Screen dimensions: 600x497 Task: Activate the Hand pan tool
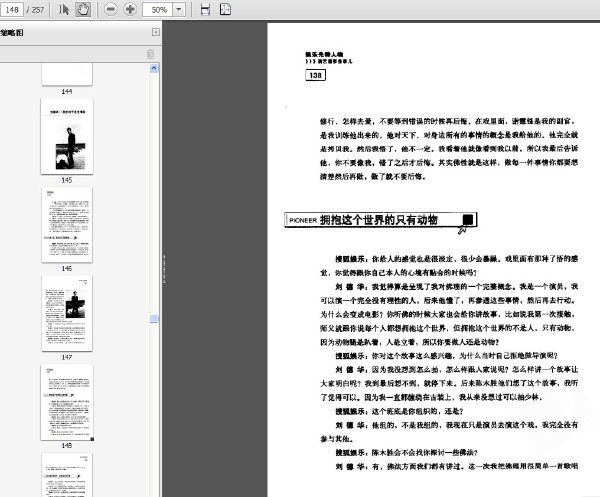pyautogui.click(x=83, y=9)
